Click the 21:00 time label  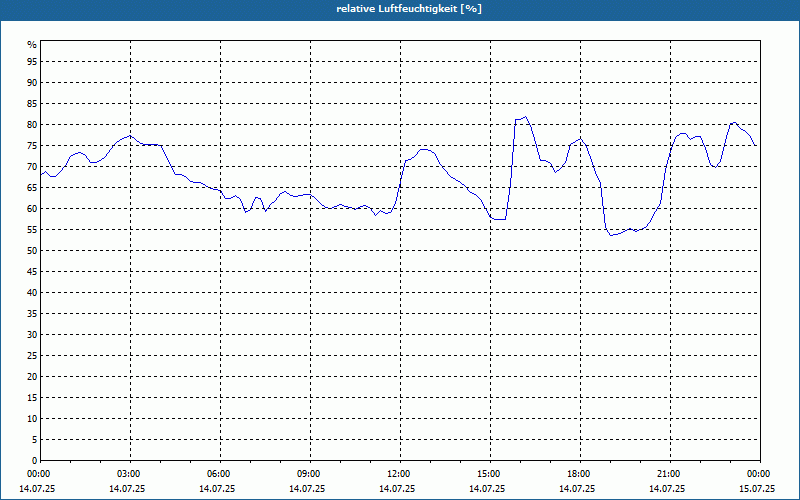coord(670,474)
